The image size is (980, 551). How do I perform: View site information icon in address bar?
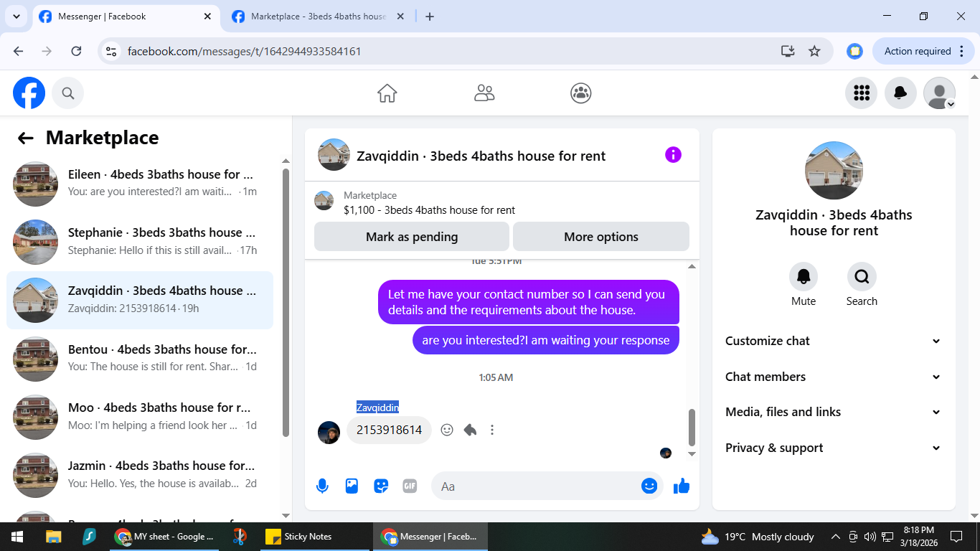pyautogui.click(x=111, y=51)
